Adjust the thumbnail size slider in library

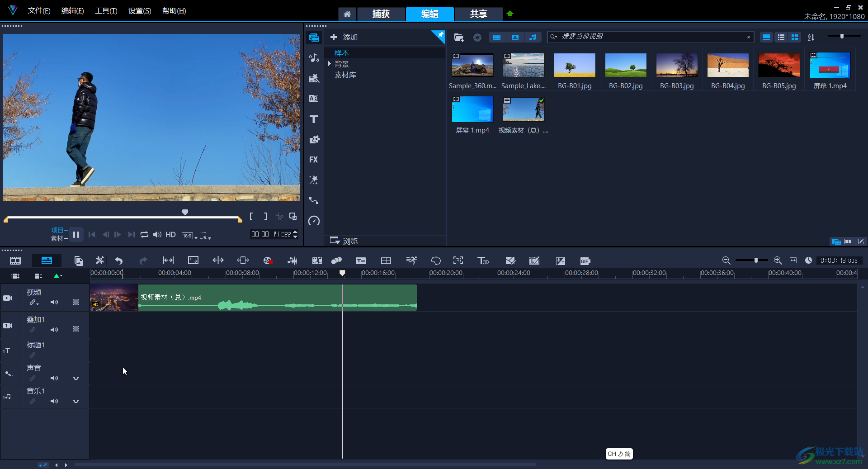tap(842, 36)
